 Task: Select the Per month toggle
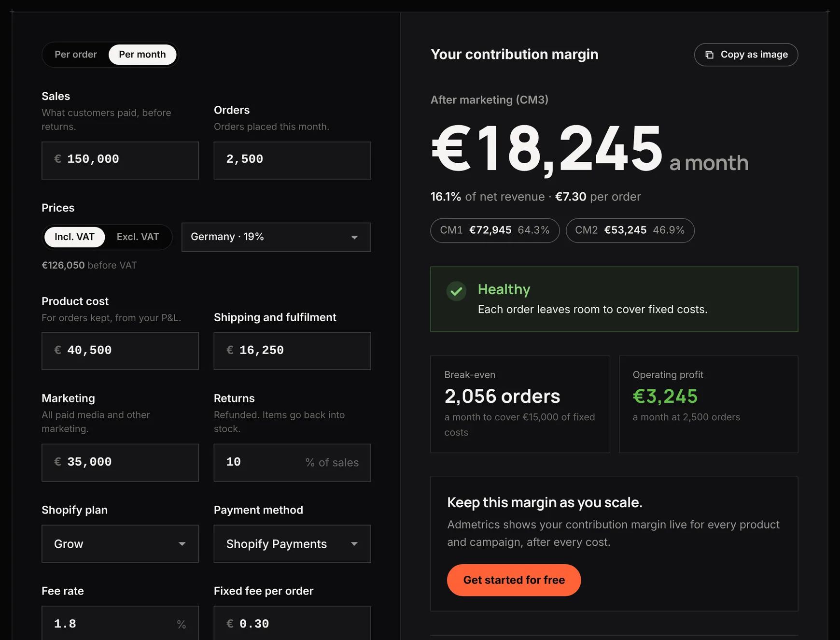coord(142,55)
